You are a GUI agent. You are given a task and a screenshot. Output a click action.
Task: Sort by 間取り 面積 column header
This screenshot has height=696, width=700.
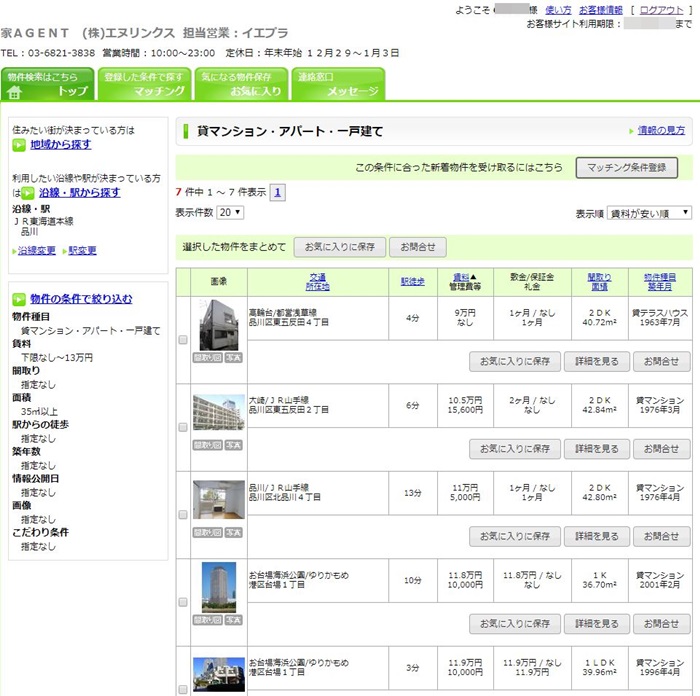tap(600, 282)
